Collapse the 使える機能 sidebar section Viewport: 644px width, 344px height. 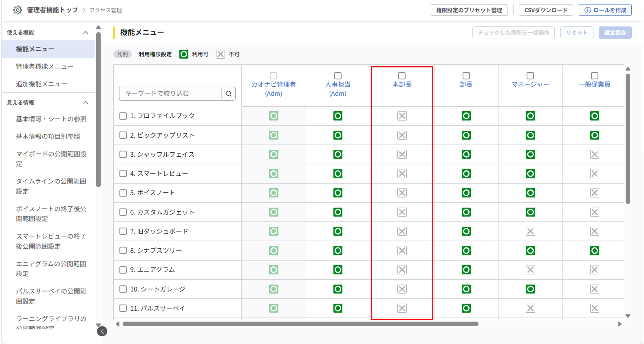click(85, 33)
